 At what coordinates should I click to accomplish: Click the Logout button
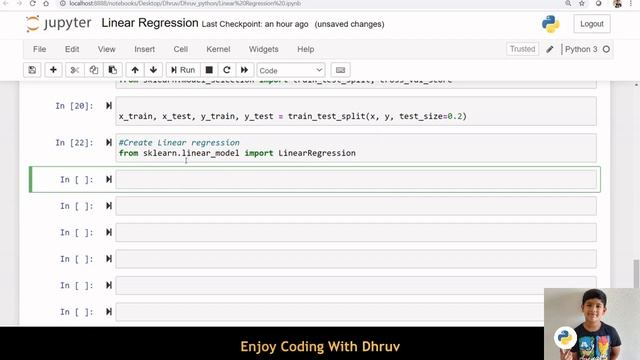tap(591, 24)
